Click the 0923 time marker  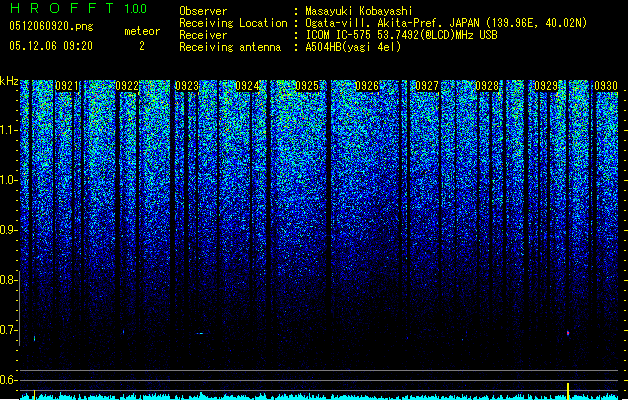[187, 86]
